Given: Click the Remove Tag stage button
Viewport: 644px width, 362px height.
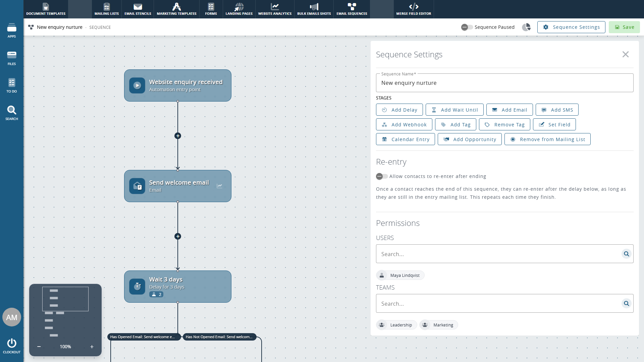Looking at the screenshot, I should (x=504, y=124).
